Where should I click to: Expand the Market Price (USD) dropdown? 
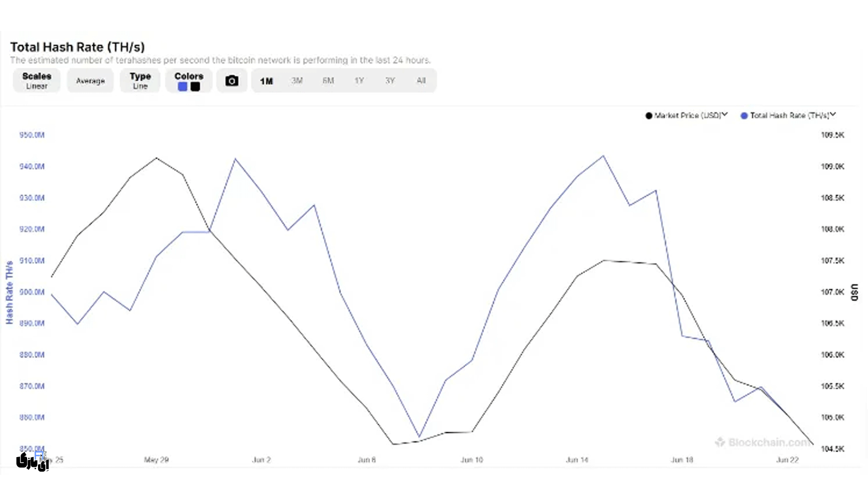[x=724, y=115]
